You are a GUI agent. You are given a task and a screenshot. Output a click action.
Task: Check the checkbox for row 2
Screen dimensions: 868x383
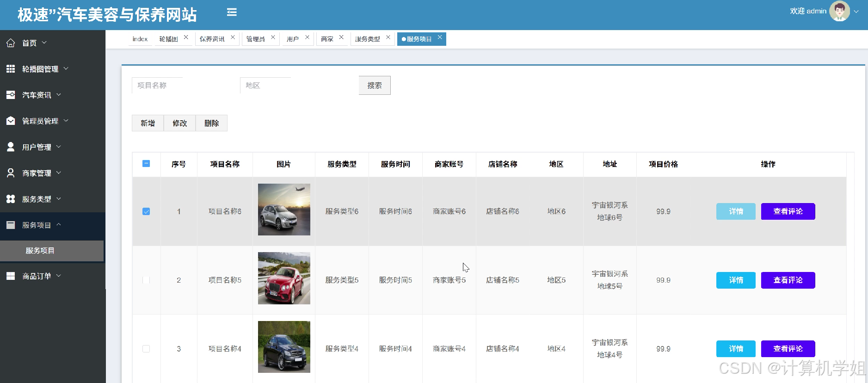coord(146,280)
